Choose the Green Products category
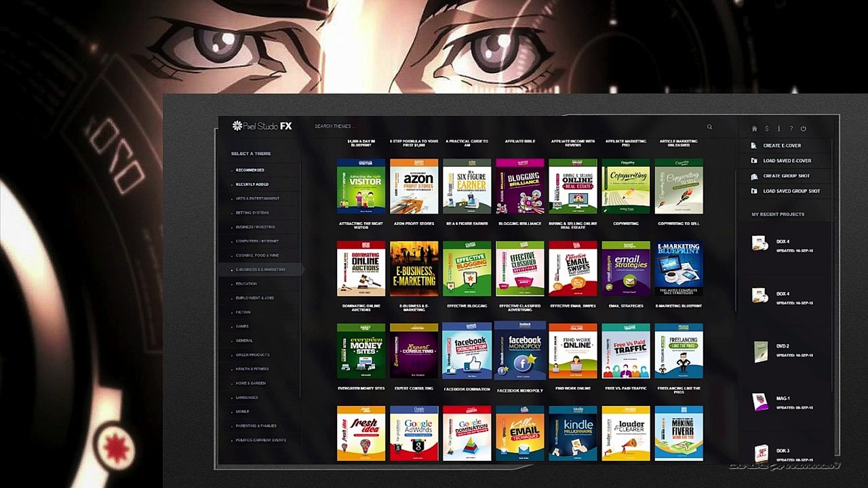The image size is (868, 488). [x=253, y=355]
